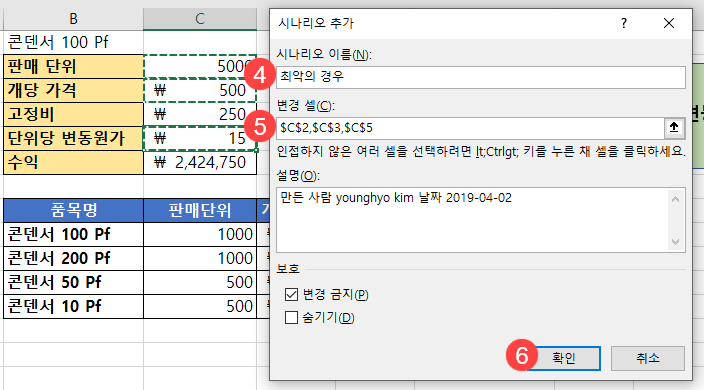704x390 pixels.
Task: Select the 수익 value 2,424,750
Action: (x=200, y=162)
